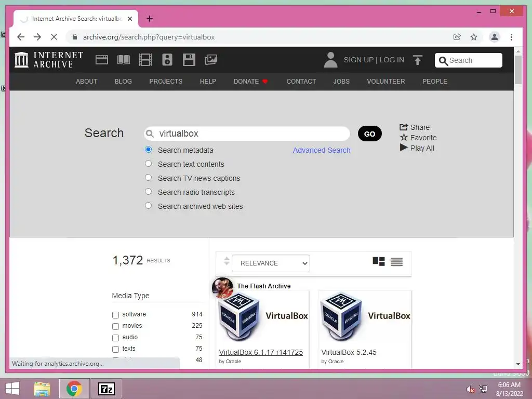Open the JOBS menu item

(x=341, y=82)
